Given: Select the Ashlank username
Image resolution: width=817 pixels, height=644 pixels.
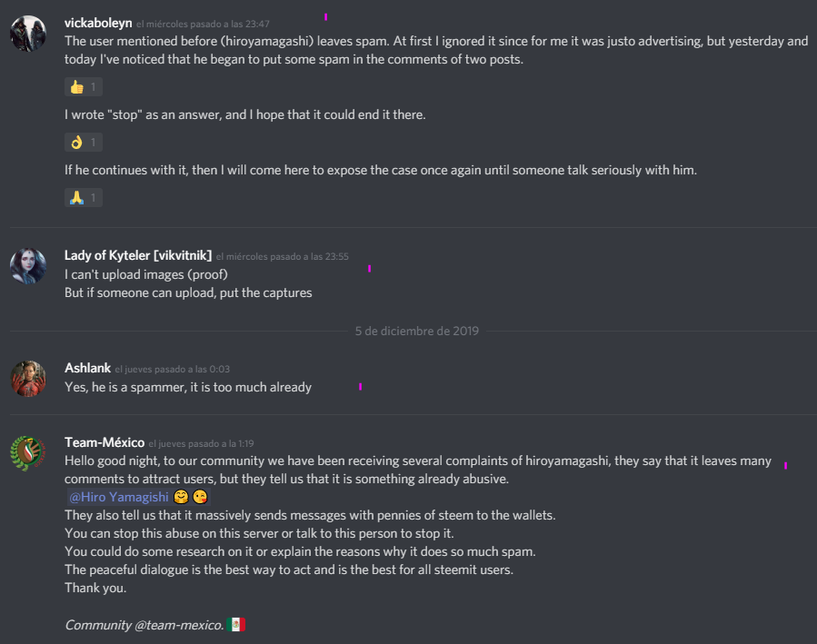Looking at the screenshot, I should pos(87,368).
